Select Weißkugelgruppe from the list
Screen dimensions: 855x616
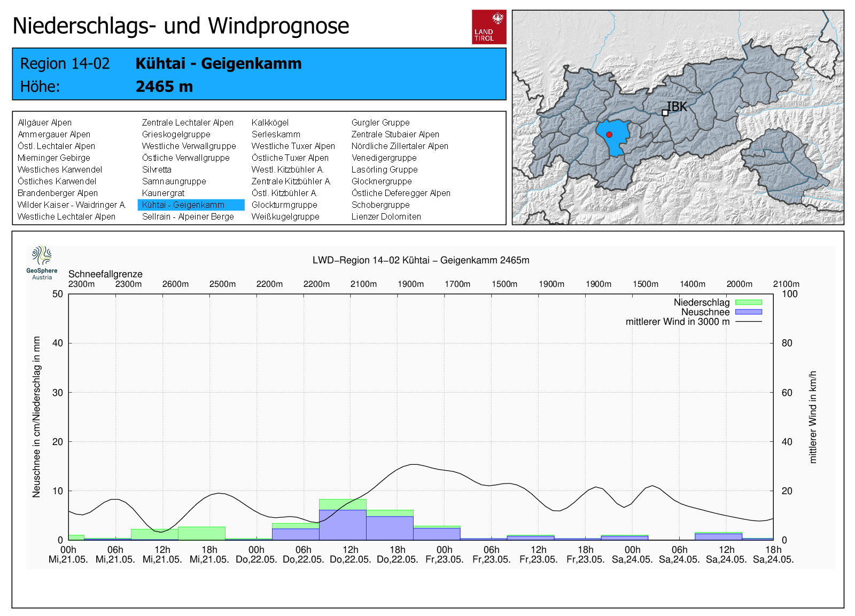(285, 216)
